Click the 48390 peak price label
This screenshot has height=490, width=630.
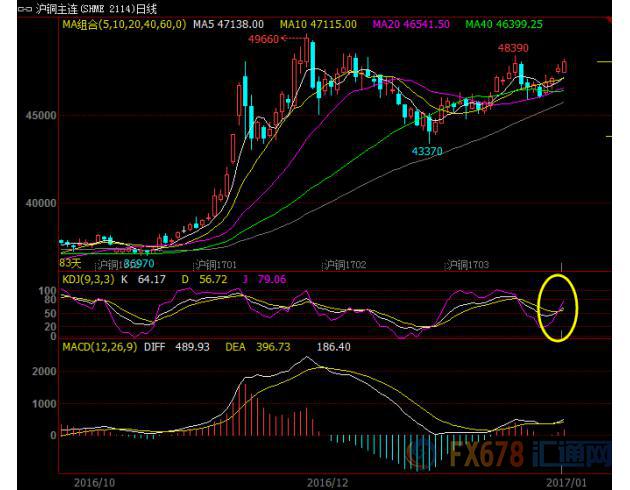(513, 48)
